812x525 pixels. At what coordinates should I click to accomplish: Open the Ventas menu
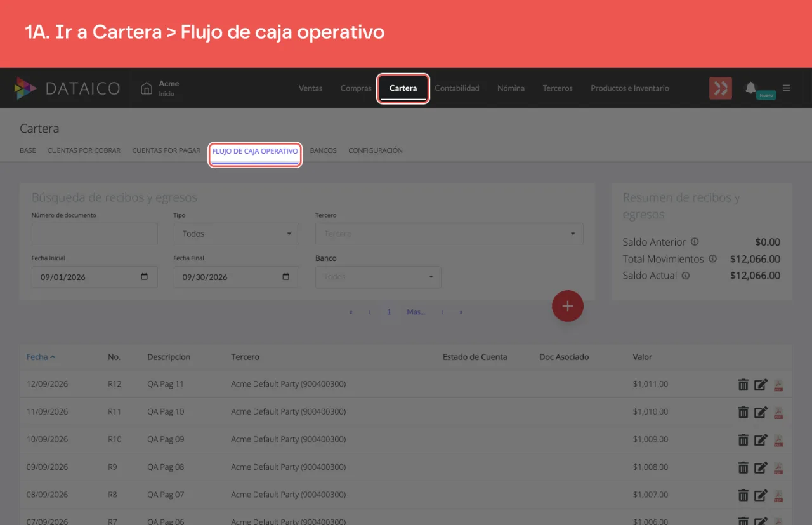coord(311,88)
